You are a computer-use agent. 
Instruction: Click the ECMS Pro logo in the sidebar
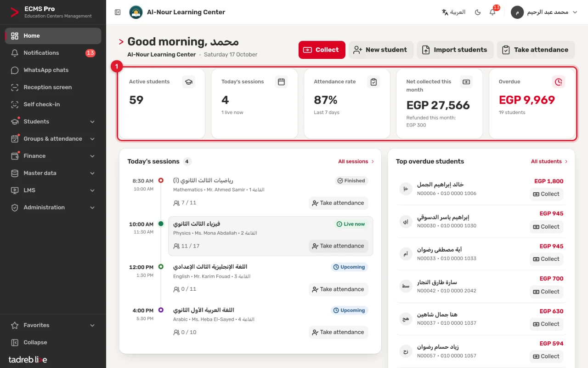pos(15,12)
